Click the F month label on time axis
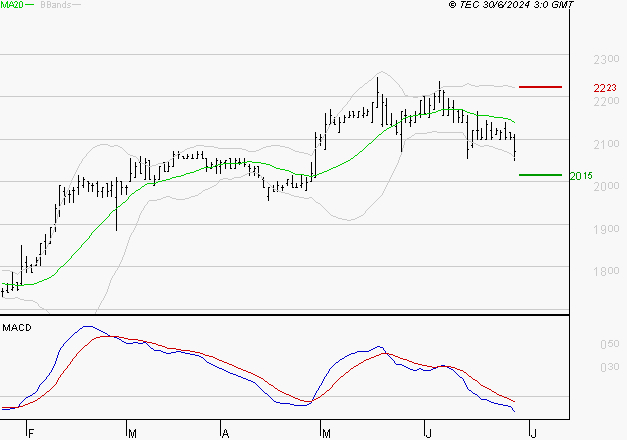The image size is (627, 440). tap(31, 434)
